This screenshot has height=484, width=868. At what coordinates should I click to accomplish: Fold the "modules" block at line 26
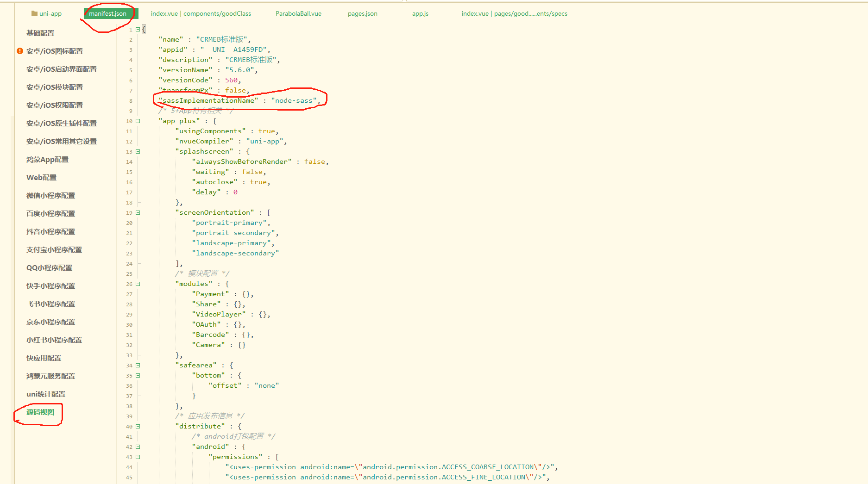coord(138,284)
